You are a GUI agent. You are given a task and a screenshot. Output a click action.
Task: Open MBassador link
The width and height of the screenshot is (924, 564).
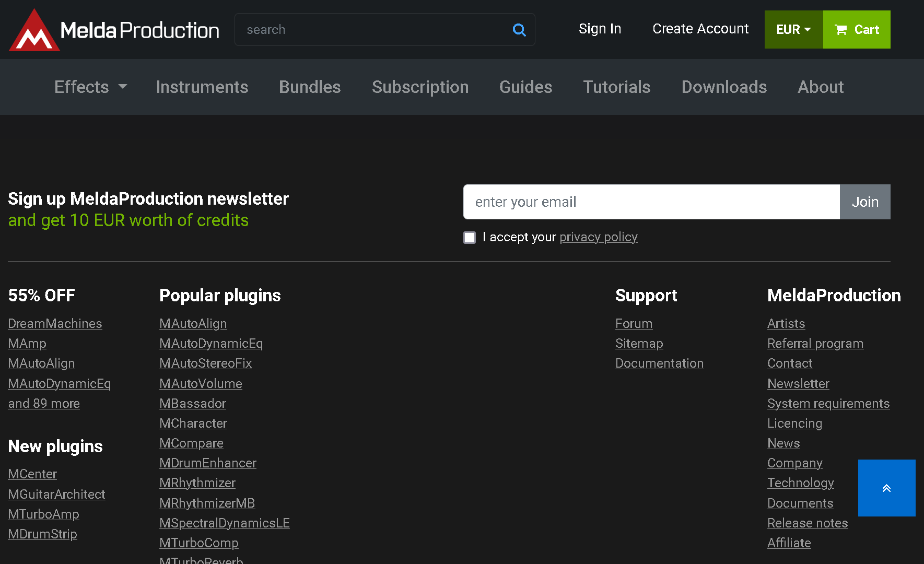click(193, 404)
